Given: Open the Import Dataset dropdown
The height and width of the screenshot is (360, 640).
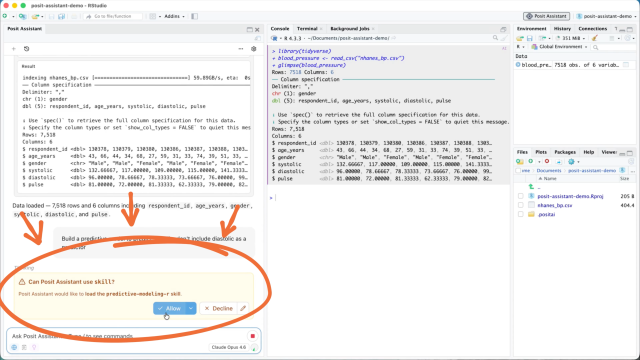Looking at the screenshot, I should coord(544,38).
